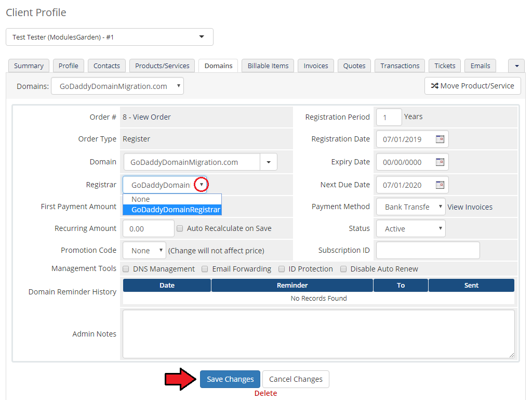Open the client selector Test Tester dropdown
The width and height of the screenshot is (532, 400).
pyautogui.click(x=110, y=37)
